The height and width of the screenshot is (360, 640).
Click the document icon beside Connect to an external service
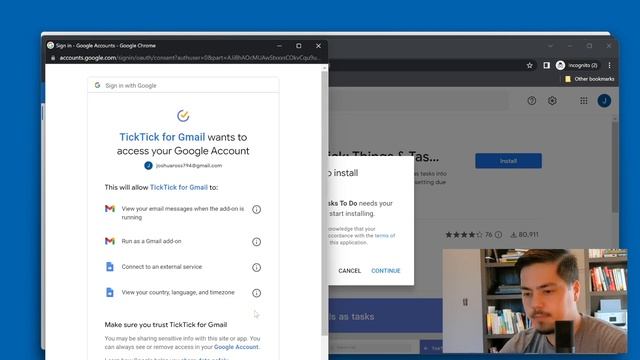[x=110, y=267]
